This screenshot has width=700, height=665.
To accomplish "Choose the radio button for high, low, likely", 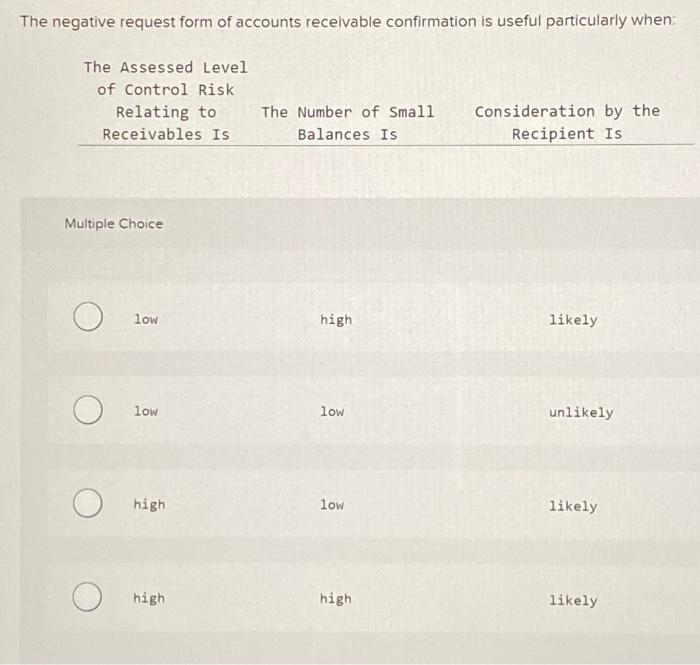I will [88, 503].
